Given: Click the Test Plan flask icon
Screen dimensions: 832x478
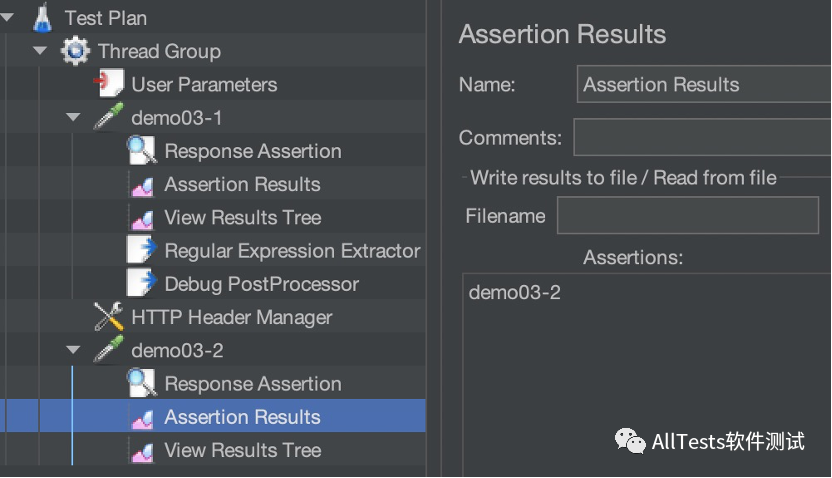Looking at the screenshot, I should point(42,17).
